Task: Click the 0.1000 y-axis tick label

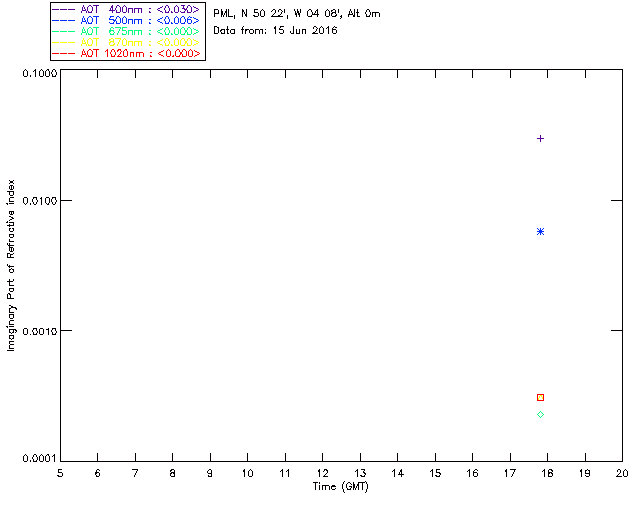Action: coord(40,73)
